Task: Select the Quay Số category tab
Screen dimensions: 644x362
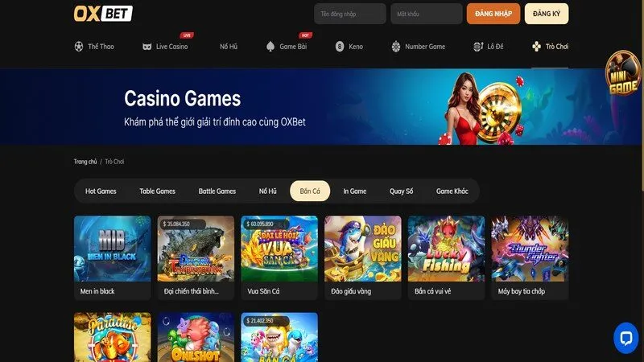Action: coord(401,191)
